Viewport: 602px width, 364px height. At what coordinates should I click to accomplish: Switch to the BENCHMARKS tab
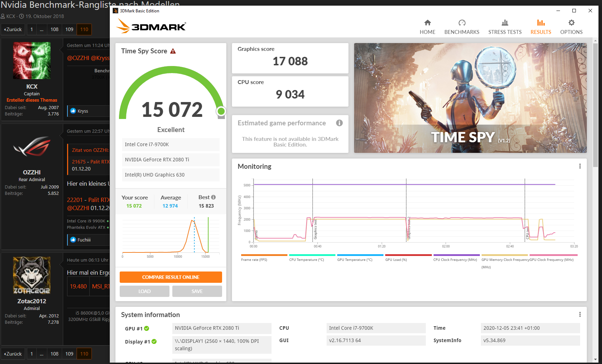461,27
